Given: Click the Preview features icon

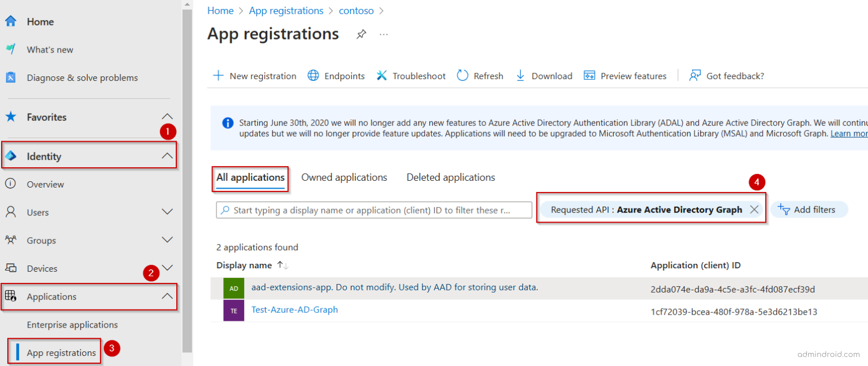Looking at the screenshot, I should tap(589, 76).
